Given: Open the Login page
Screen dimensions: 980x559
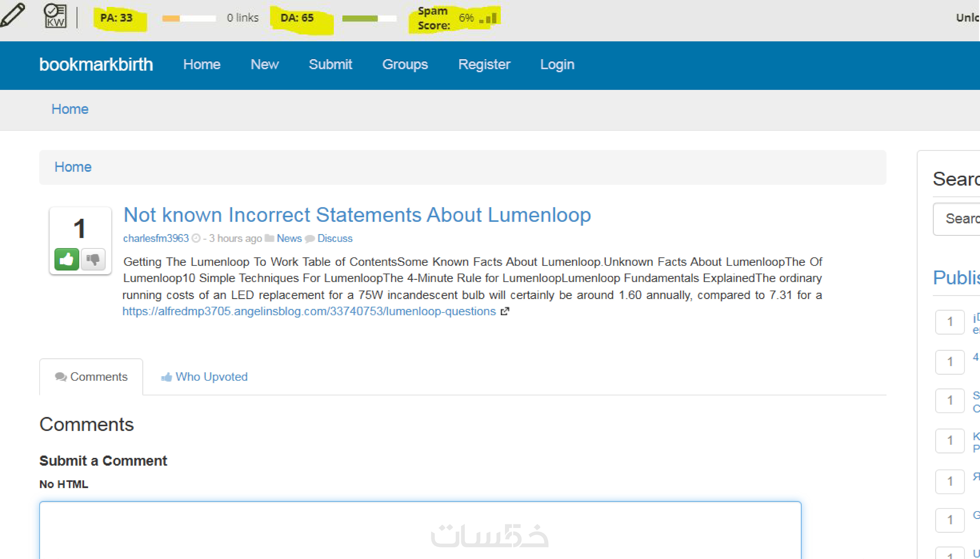Looking at the screenshot, I should coord(557,64).
